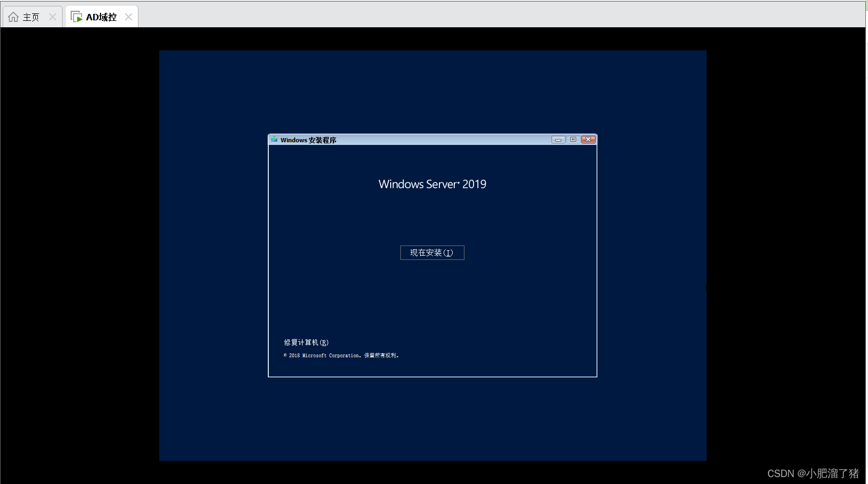Click the VM running icon on AD域控 tab
Viewport: 868px width, 484px height.
tap(76, 17)
